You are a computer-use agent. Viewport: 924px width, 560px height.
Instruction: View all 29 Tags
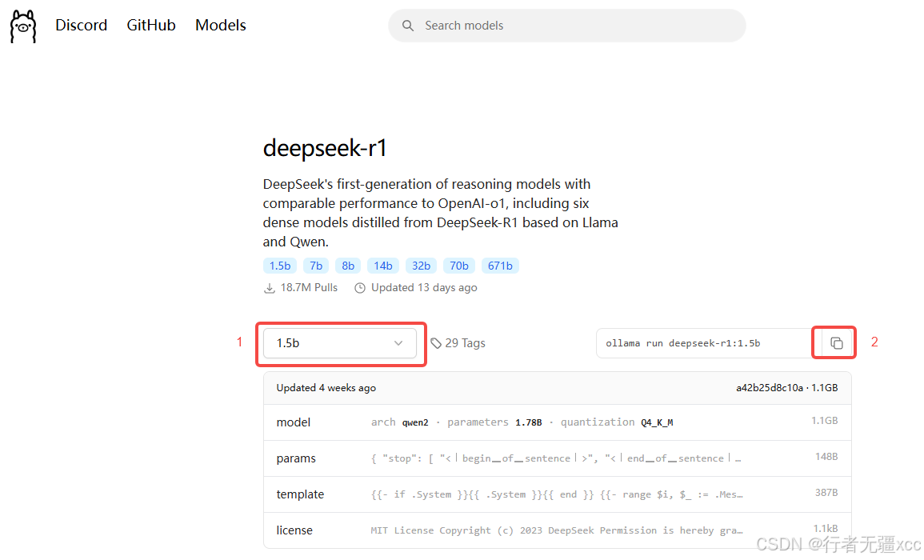[465, 343]
